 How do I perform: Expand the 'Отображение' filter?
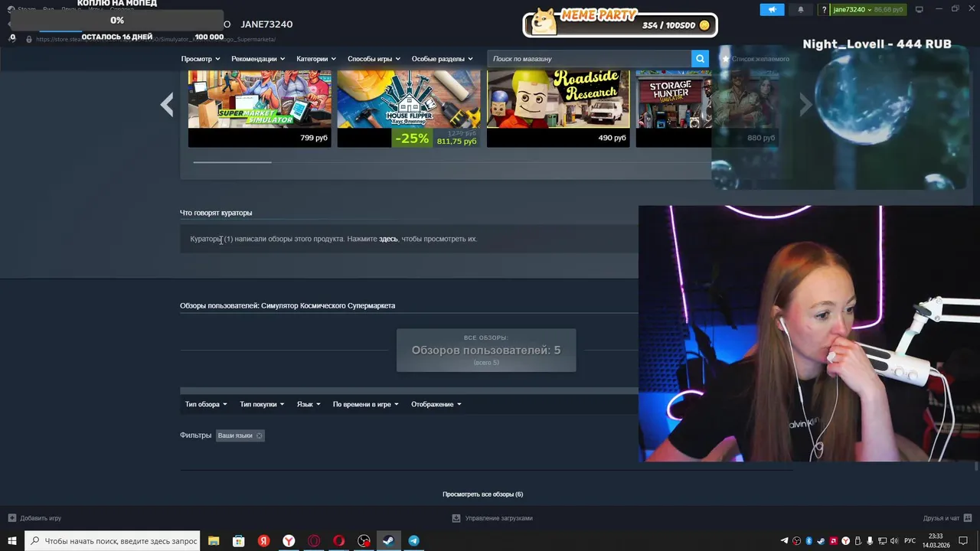coord(436,404)
